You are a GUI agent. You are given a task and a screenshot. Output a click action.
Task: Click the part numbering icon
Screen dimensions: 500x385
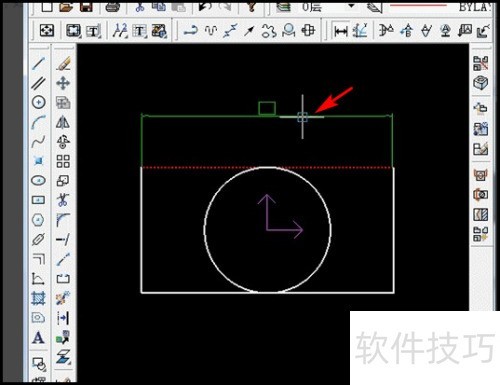point(119,31)
